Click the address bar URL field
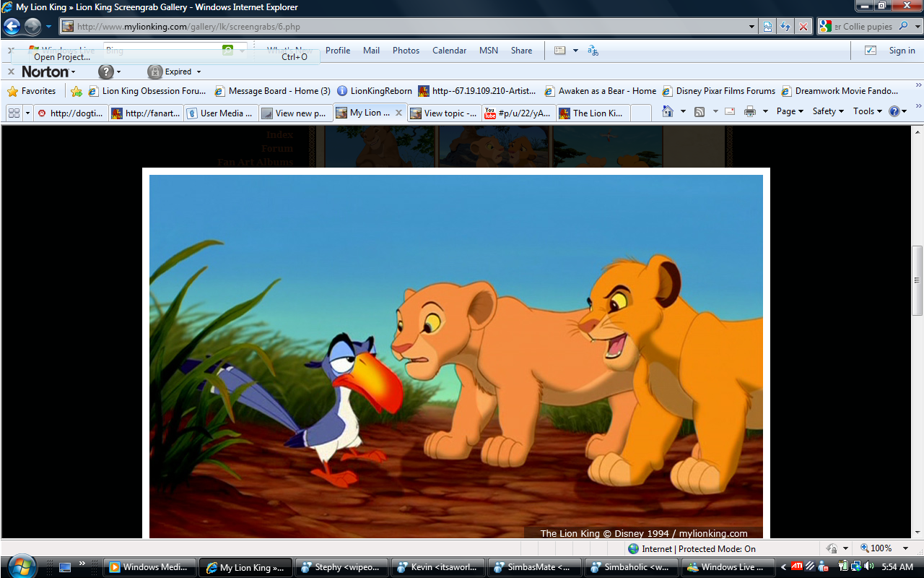 pos(404,27)
